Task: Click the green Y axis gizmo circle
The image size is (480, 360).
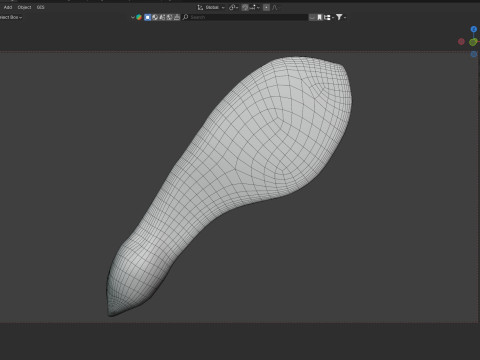Action: coord(473,42)
